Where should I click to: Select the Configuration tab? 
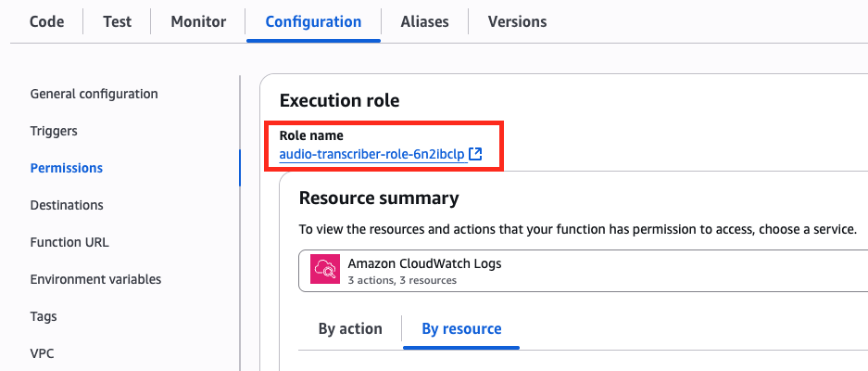[313, 21]
